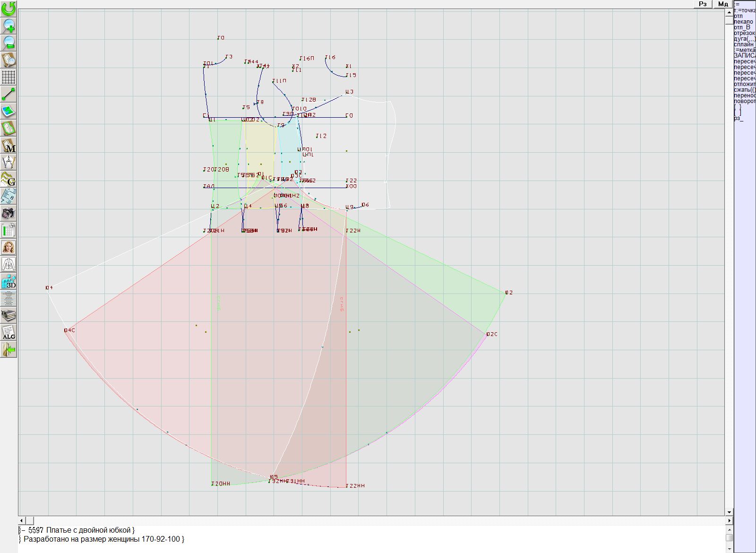Open the stacked books library icon
756x553 pixels.
pos(9,315)
